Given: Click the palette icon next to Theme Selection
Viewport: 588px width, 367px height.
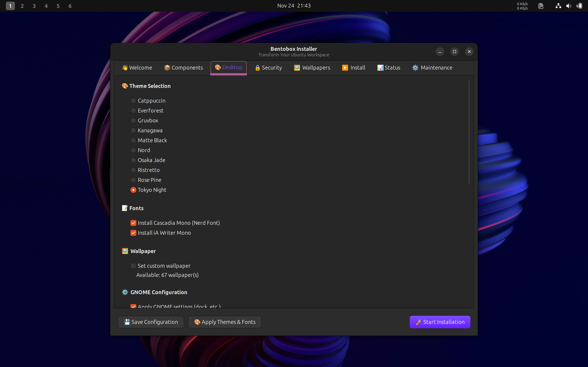Looking at the screenshot, I should (x=125, y=86).
